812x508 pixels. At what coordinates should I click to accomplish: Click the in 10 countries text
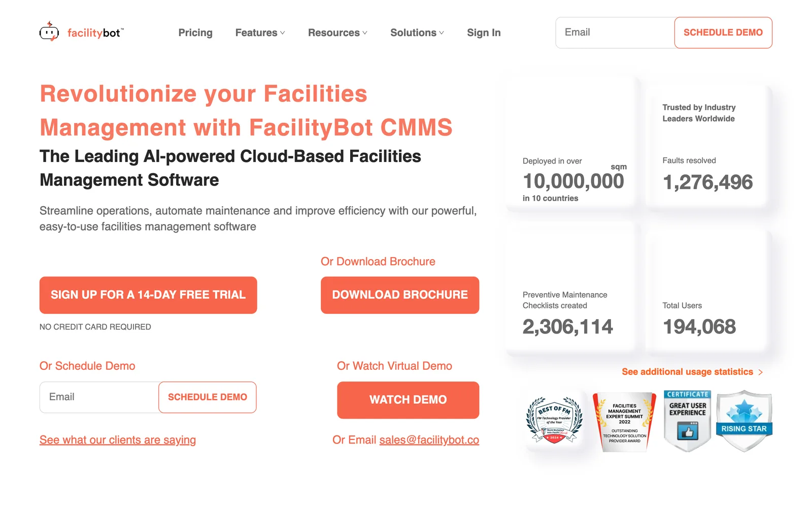[550, 198]
